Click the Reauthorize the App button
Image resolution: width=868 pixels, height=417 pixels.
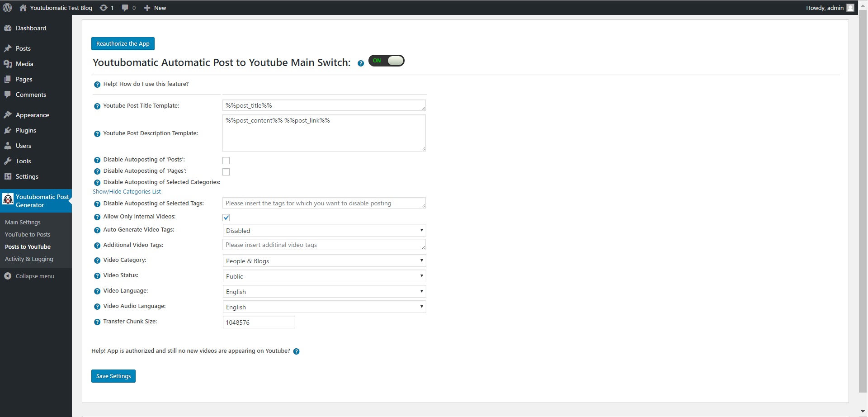point(123,43)
